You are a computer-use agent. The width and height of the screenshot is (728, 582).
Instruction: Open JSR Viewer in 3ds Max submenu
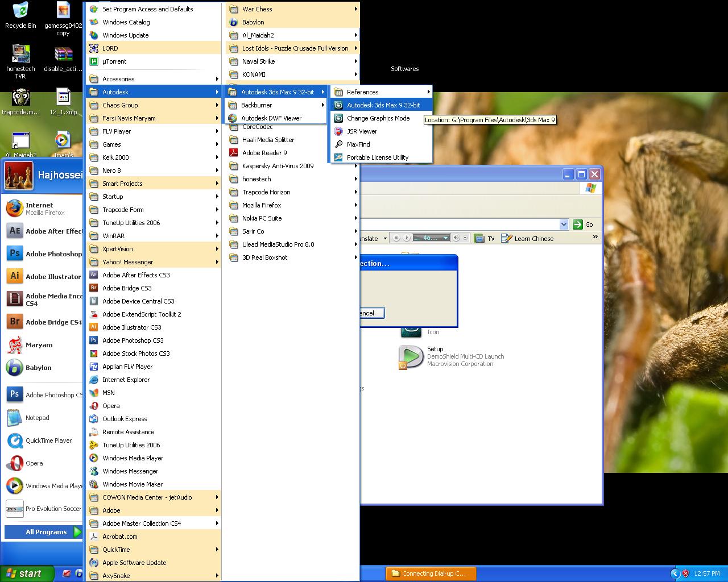coord(381,131)
